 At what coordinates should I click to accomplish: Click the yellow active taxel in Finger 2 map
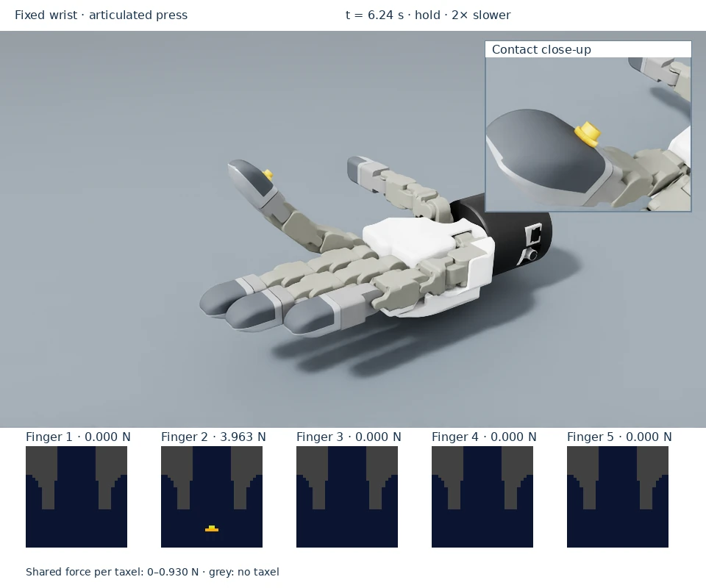212,528
